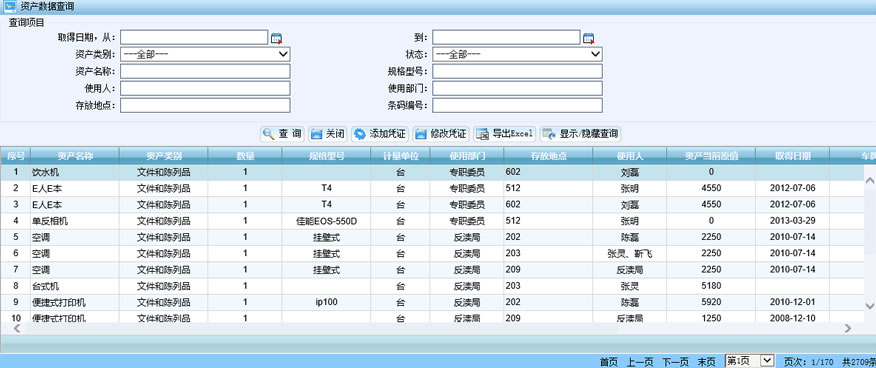Focus the 使用部门 input field
Viewport: 876px width, 368px height.
tap(517, 88)
